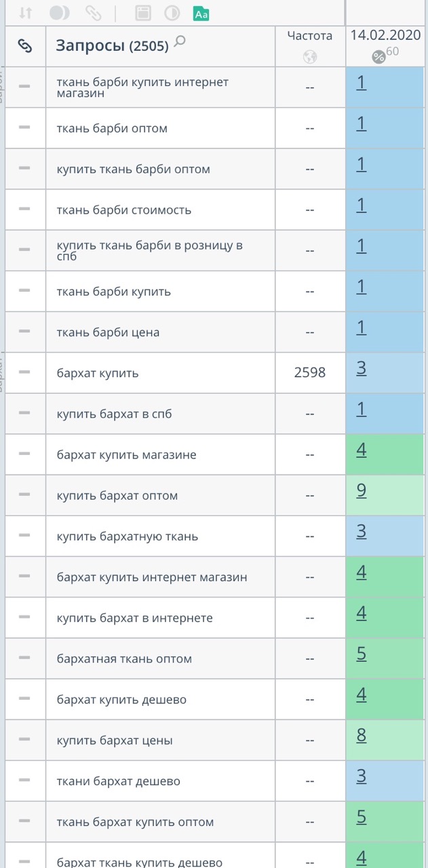Sort by the Частота column header
The width and height of the screenshot is (428, 868).
pos(310,36)
